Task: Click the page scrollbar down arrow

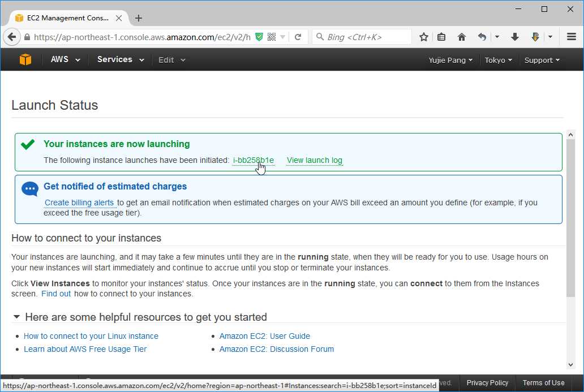Action: click(570, 365)
